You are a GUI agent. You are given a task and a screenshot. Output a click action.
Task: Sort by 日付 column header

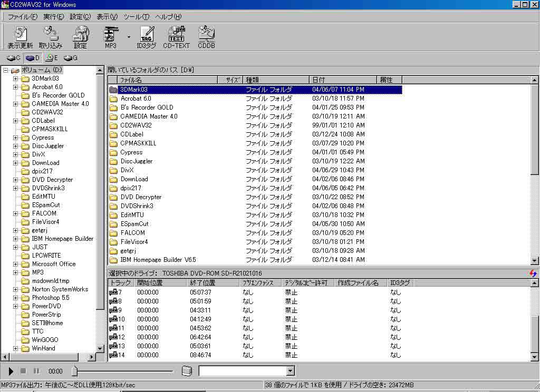343,80
